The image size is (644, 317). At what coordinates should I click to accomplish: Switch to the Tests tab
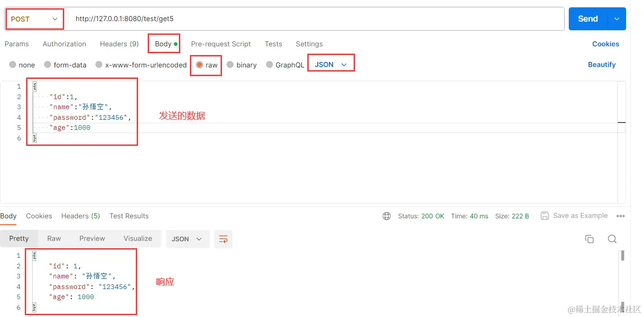pyautogui.click(x=273, y=44)
